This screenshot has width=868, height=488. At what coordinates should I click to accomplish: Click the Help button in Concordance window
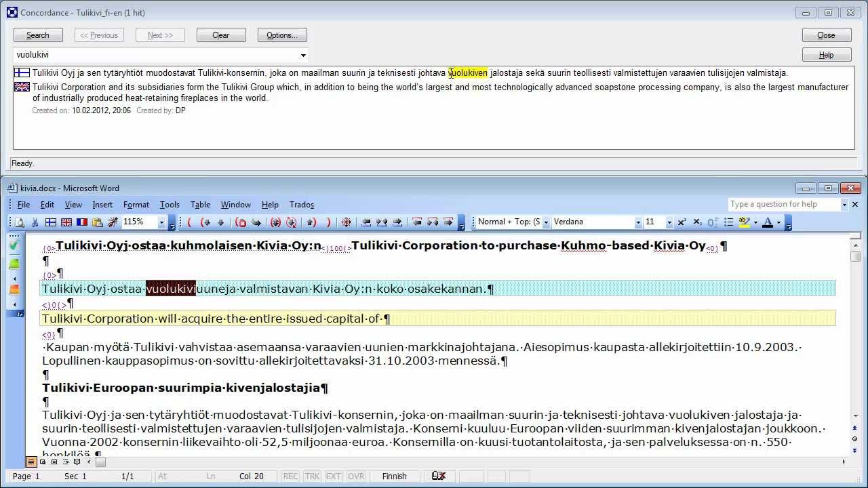click(x=826, y=55)
